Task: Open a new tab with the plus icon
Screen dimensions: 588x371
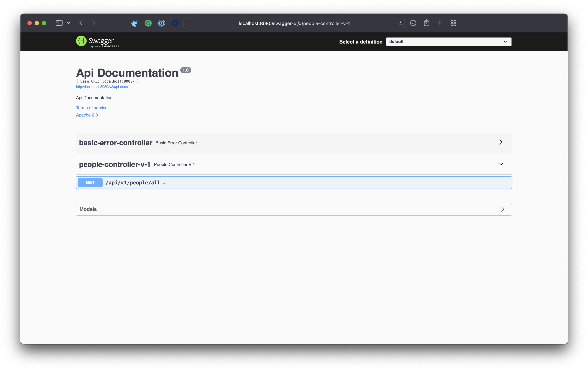Action: coord(440,23)
